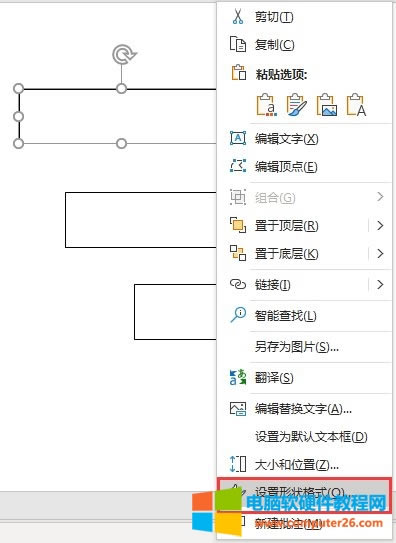The height and width of the screenshot is (543, 396).
Task: Expand the 链接 submenu arrow
Action: tap(380, 285)
